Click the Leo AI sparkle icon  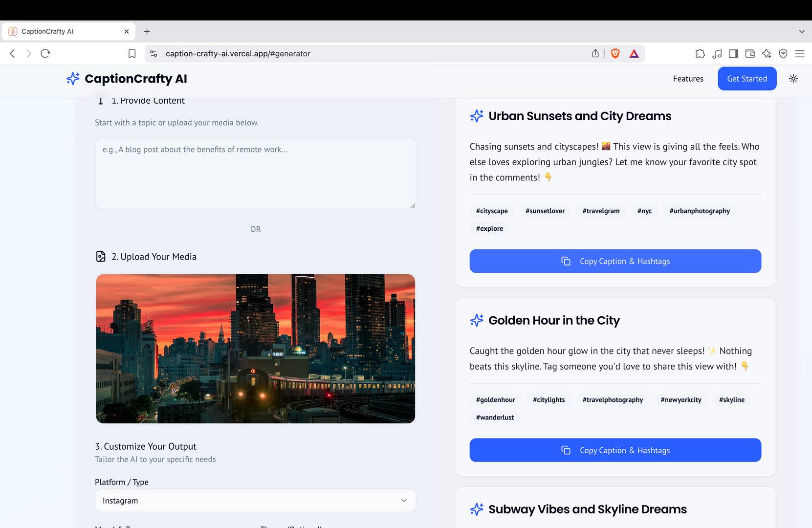pyautogui.click(x=767, y=54)
